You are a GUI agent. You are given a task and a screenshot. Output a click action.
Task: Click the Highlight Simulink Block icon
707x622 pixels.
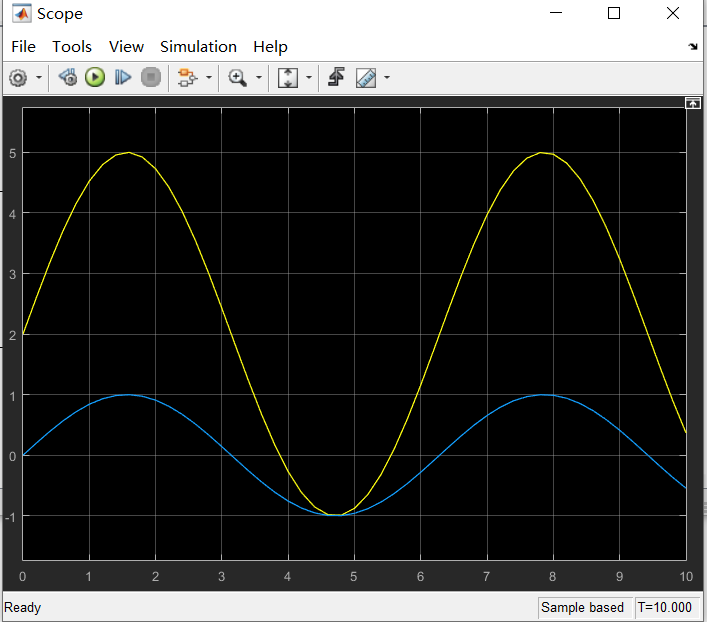pyautogui.click(x=188, y=78)
